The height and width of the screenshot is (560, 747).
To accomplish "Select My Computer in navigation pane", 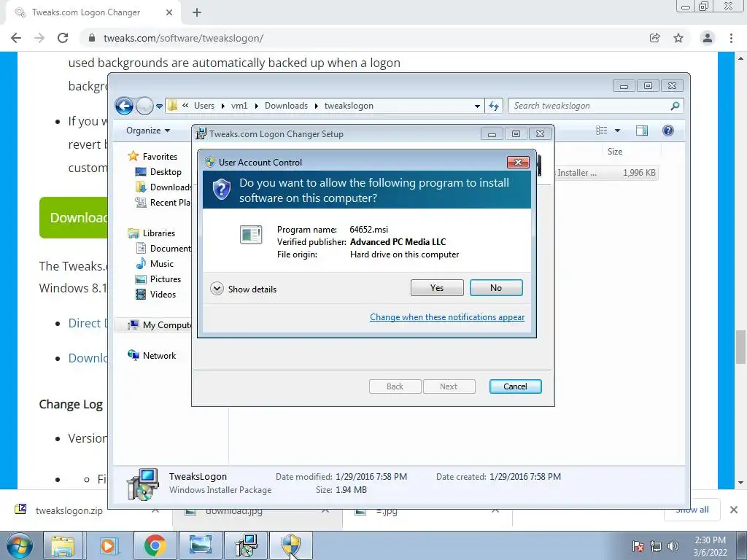I will coord(160,324).
